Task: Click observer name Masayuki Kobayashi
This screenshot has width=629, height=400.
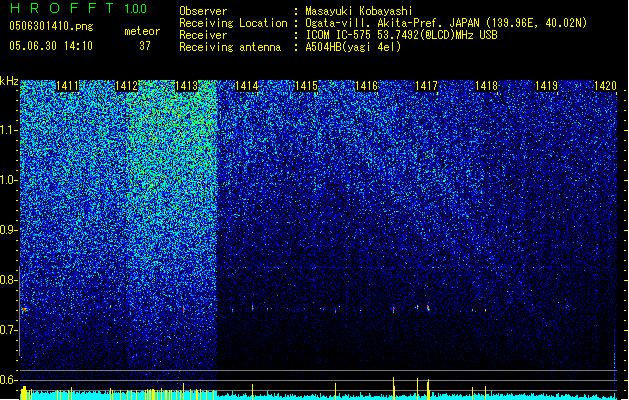Action: pos(359,11)
